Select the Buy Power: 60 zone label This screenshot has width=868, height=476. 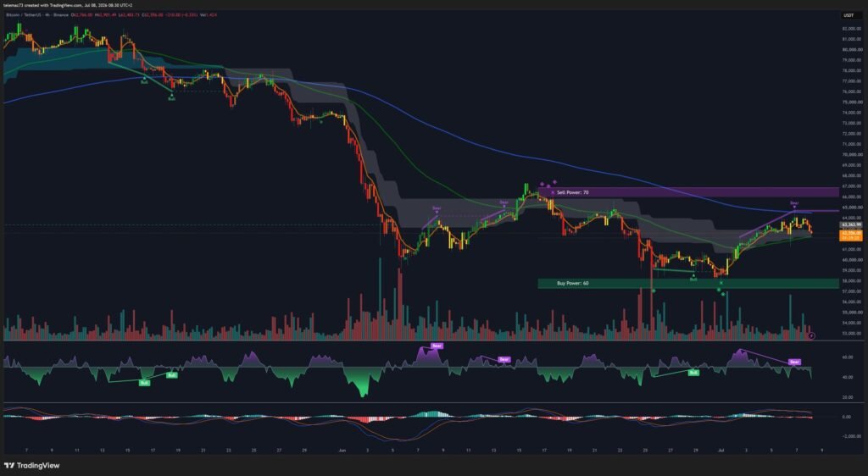[x=572, y=283]
